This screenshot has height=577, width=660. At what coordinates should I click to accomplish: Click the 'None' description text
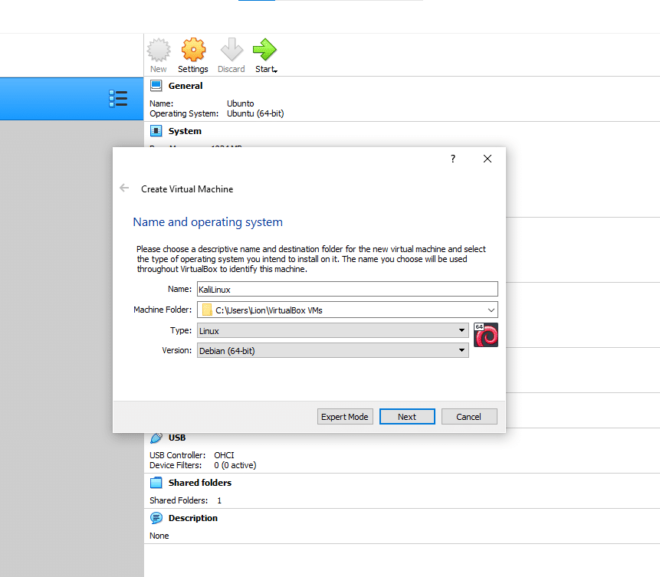pyautogui.click(x=159, y=536)
